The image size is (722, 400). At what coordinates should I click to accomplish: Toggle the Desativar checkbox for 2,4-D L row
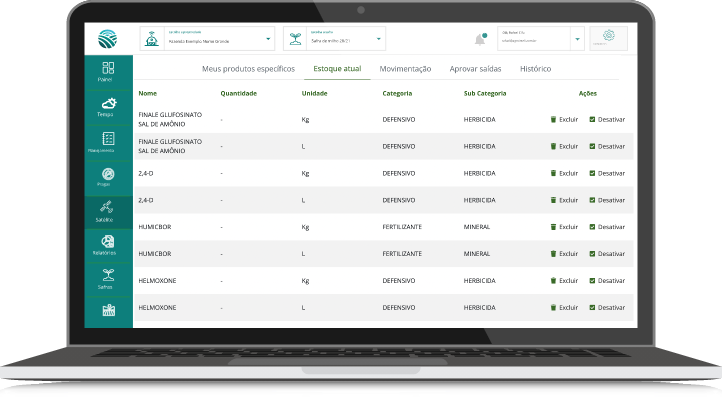click(x=592, y=200)
